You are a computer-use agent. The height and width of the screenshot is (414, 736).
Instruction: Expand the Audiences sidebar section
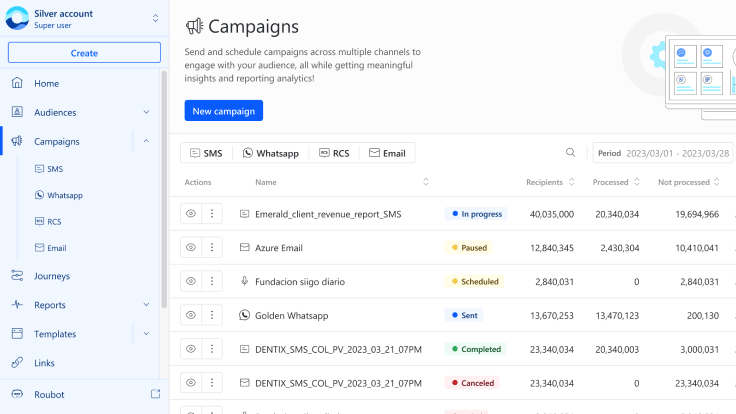[x=147, y=112]
